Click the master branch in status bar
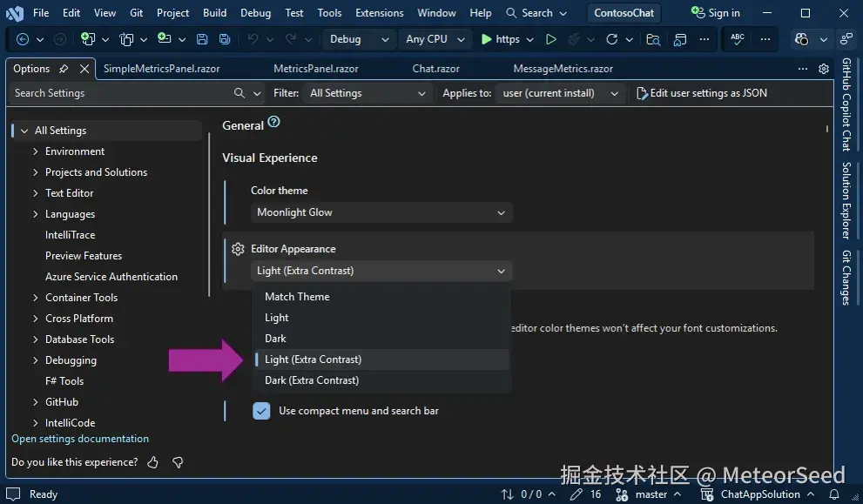The width and height of the screenshot is (863, 504). pos(650,494)
